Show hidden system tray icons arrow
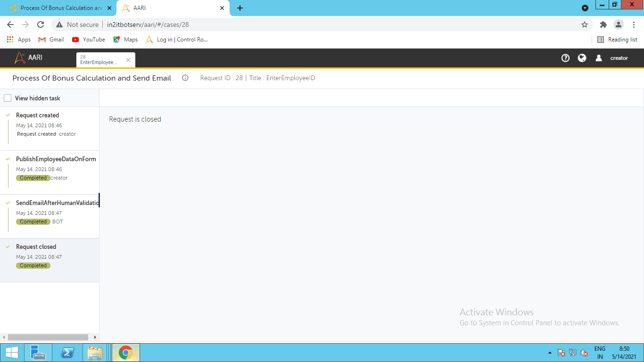The height and width of the screenshot is (362, 644). click(550, 353)
